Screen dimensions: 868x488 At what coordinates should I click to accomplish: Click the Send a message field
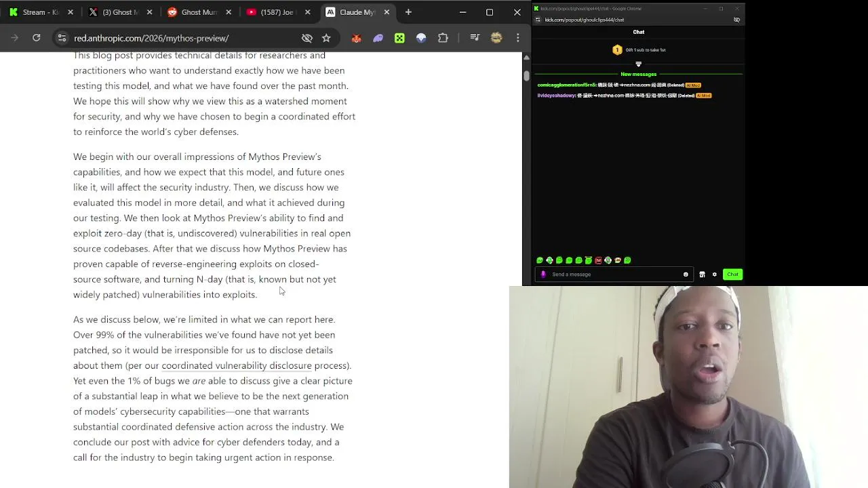click(x=614, y=274)
